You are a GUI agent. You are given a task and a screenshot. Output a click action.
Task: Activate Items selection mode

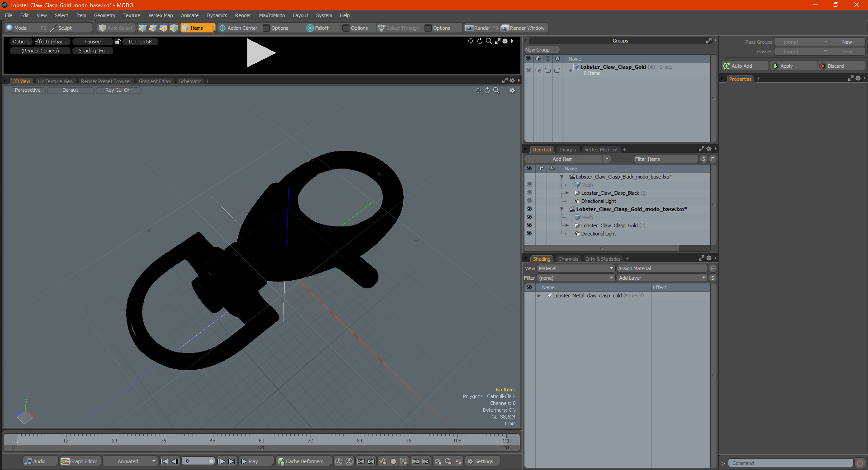[198, 28]
